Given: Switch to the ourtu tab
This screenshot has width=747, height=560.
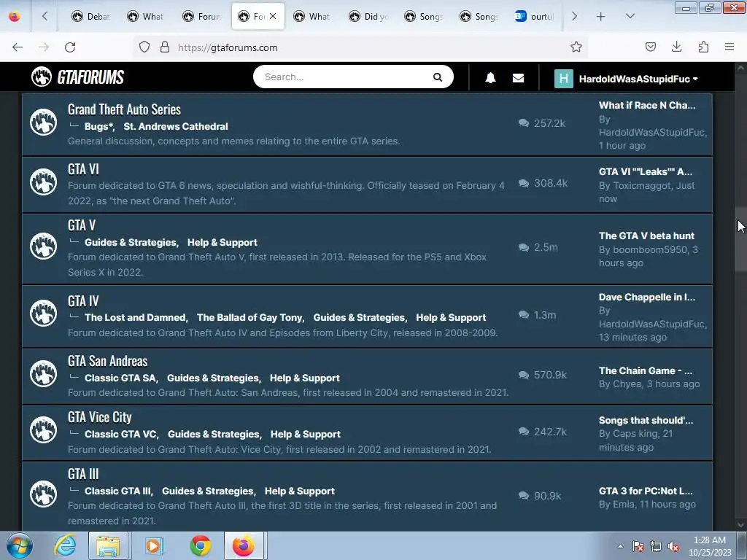Looking at the screenshot, I should [534, 17].
